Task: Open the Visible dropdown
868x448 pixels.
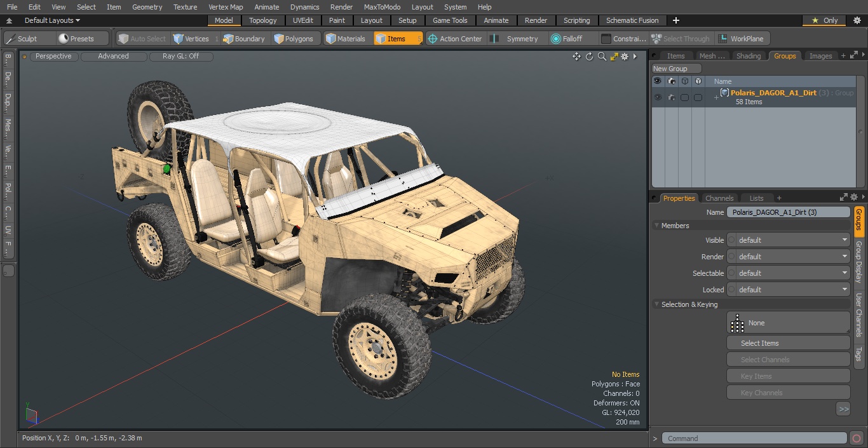Action: [788, 240]
